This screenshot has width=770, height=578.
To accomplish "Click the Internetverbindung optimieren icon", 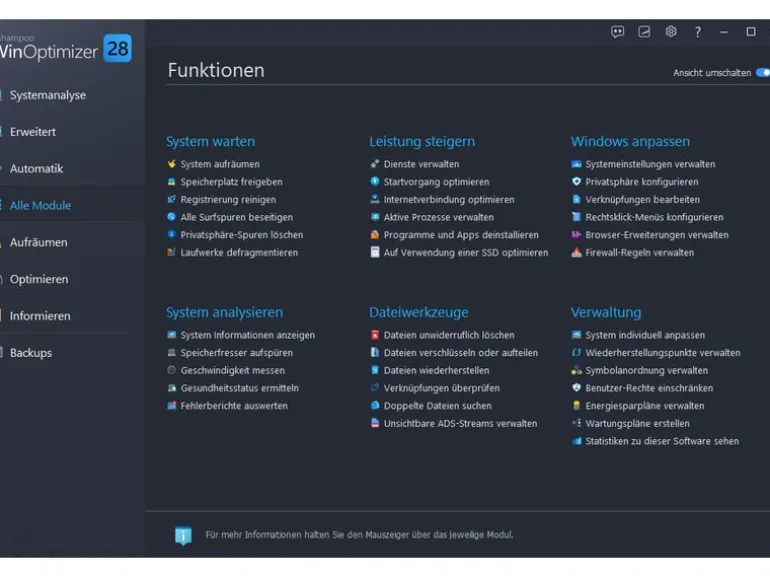I will point(375,199).
